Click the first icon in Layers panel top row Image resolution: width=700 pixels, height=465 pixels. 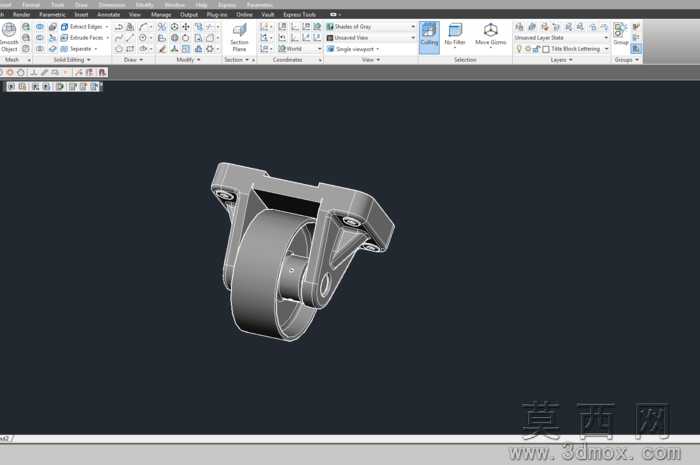[519, 27]
